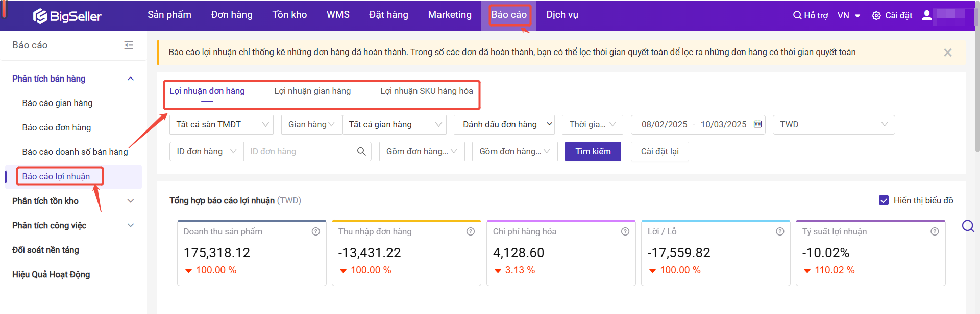Open Gian hàng type dropdown

311,124
